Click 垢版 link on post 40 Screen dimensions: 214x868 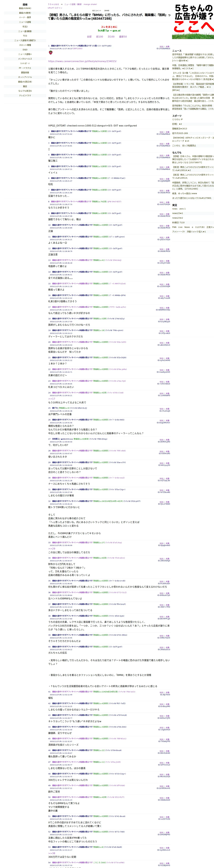click(x=161, y=648)
